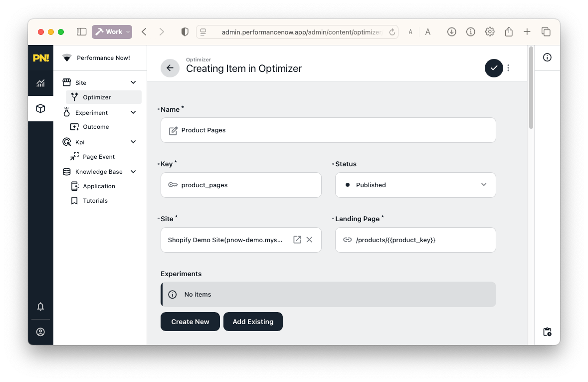Increase text size with large A
The width and height of the screenshot is (588, 382).
point(427,32)
